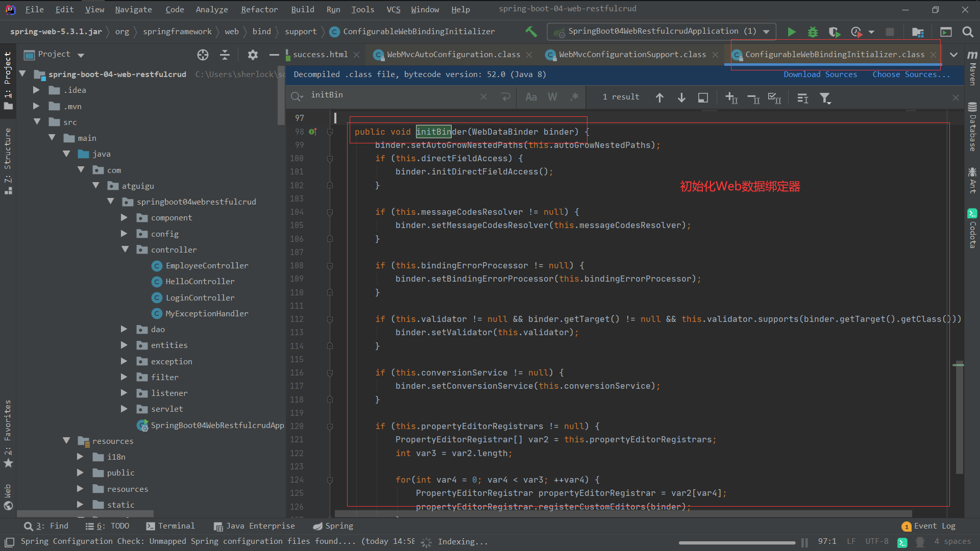Screen dimensions: 980x551
Task: Go to previous search occurrence arrow
Action: point(659,97)
